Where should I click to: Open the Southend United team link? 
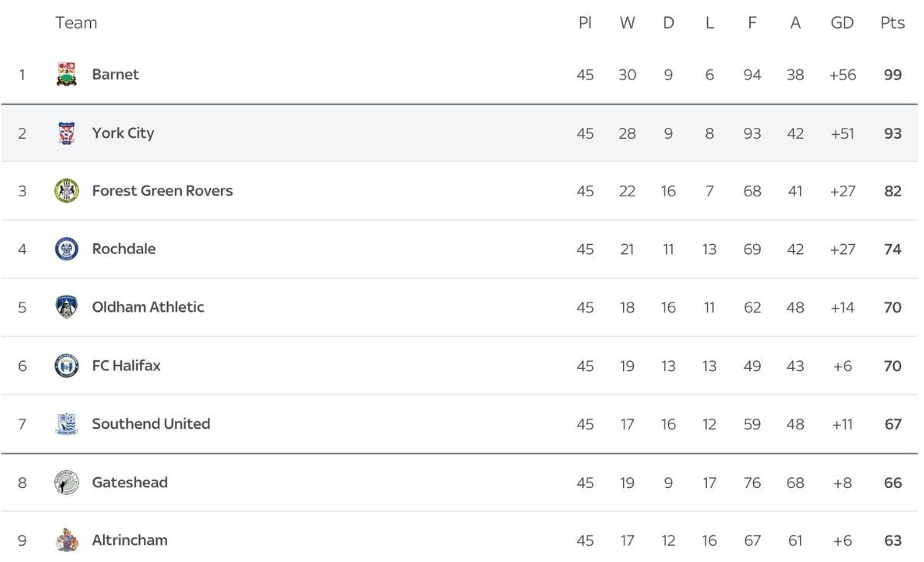point(151,424)
